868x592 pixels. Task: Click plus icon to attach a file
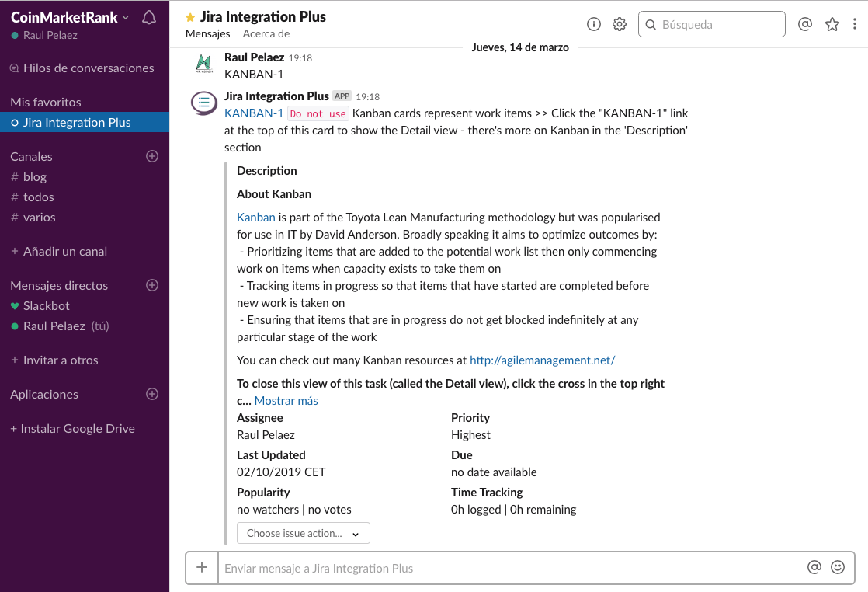[x=202, y=567]
